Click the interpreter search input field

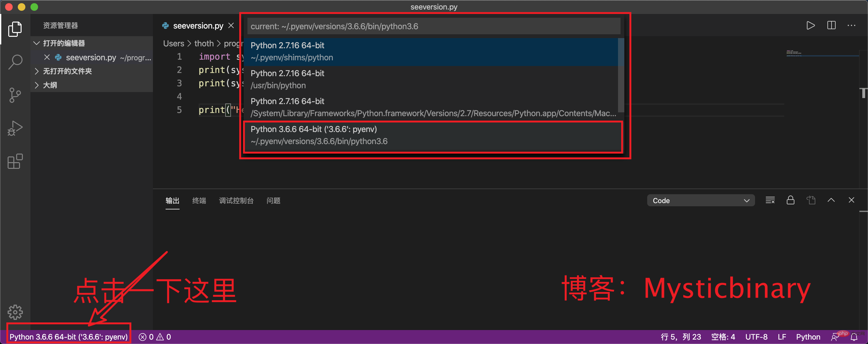(x=434, y=26)
